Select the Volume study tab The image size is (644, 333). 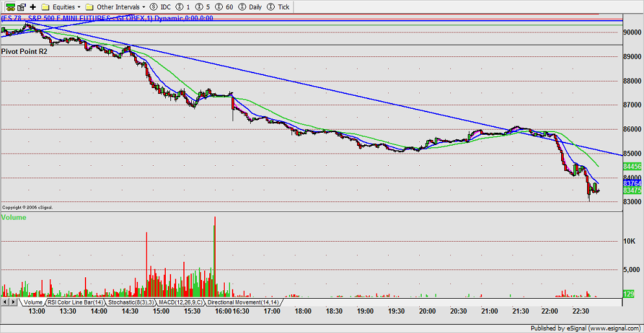[33, 302]
